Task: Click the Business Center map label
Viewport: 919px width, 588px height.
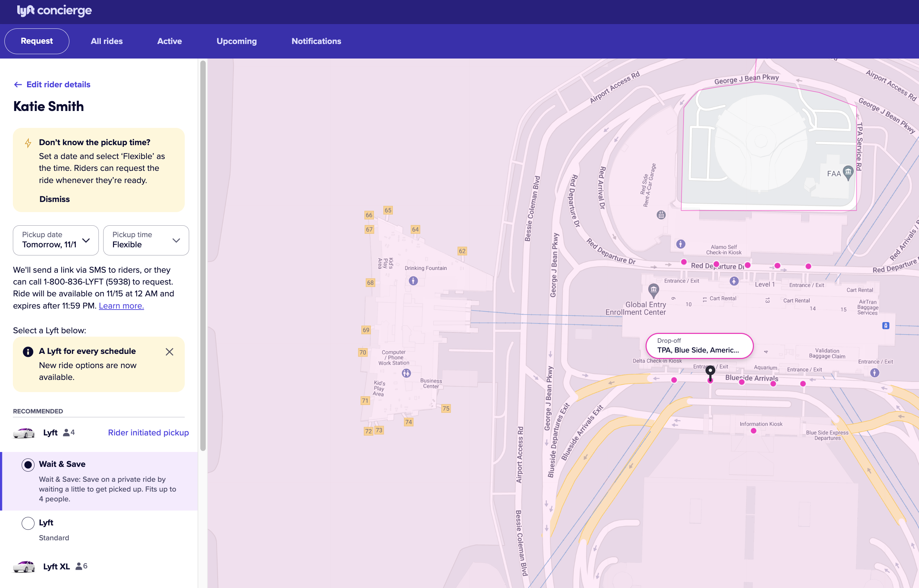Action: click(x=431, y=383)
